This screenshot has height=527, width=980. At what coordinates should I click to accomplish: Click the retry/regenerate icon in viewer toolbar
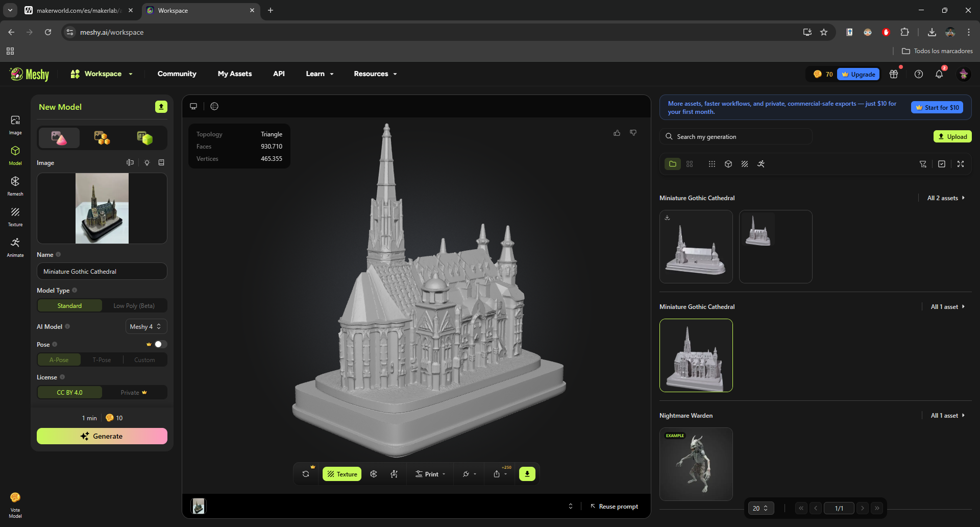pos(306,474)
